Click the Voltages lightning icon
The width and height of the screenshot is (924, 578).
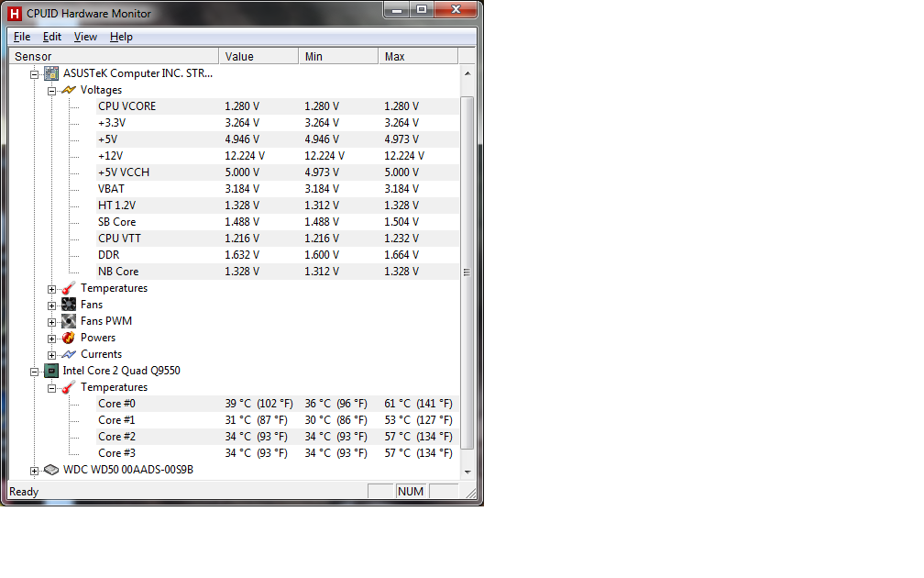(x=69, y=90)
